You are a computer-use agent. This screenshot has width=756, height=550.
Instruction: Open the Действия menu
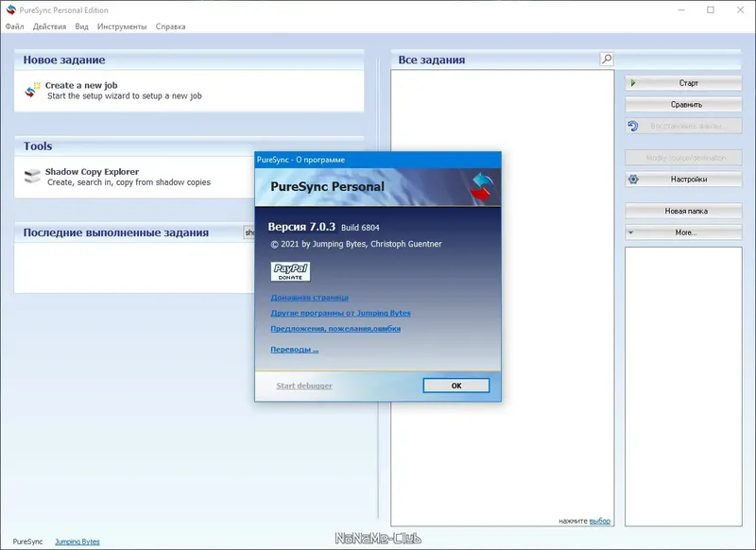[49, 26]
